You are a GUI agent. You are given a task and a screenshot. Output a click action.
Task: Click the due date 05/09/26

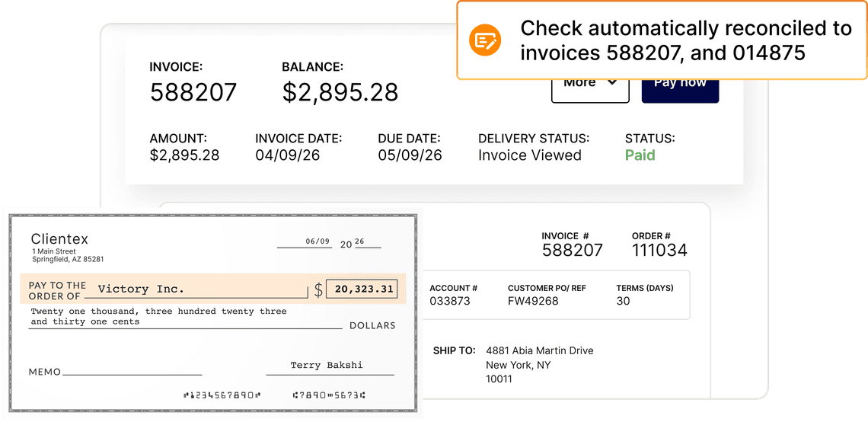(x=410, y=155)
